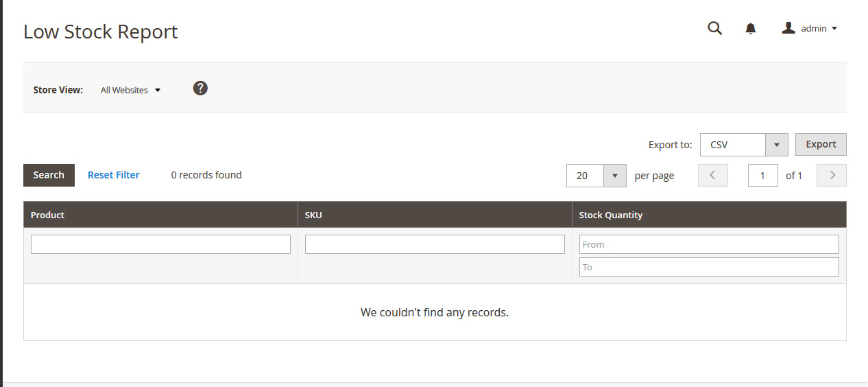The image size is (868, 387).
Task: Click the Stock Quantity From field
Action: [x=709, y=244]
